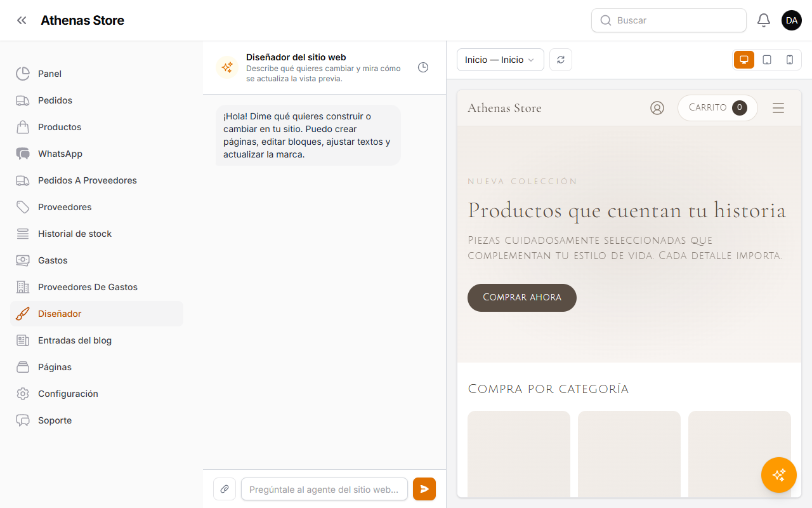Collapse the sidebar with double-chevron icon
Screen dimensions: 812x508
click(22, 20)
